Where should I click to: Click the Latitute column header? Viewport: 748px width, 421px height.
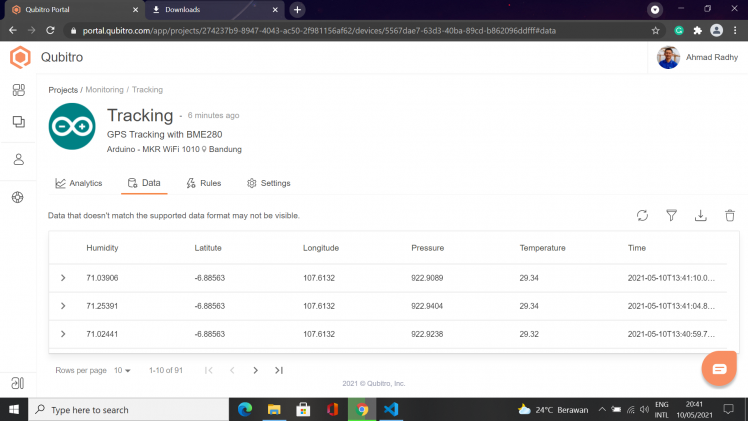[208, 248]
